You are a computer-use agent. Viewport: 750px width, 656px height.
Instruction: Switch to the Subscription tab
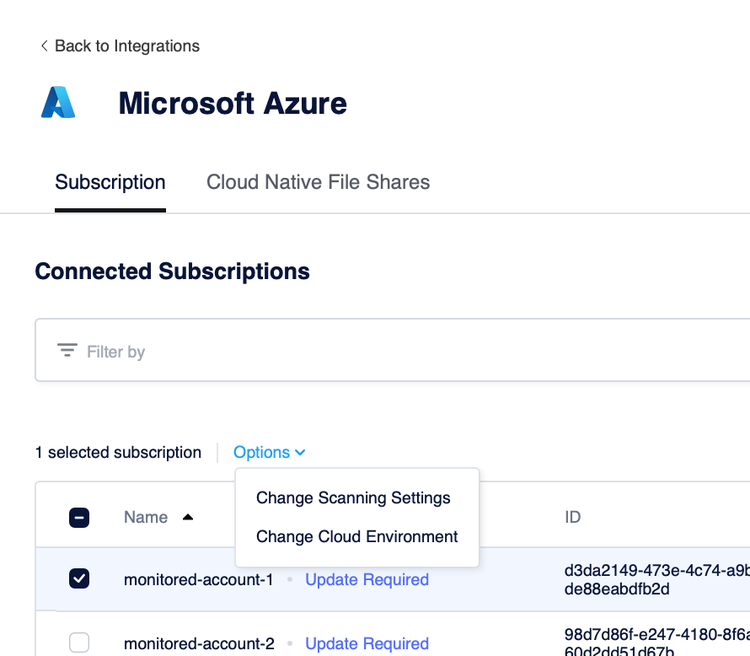click(110, 182)
